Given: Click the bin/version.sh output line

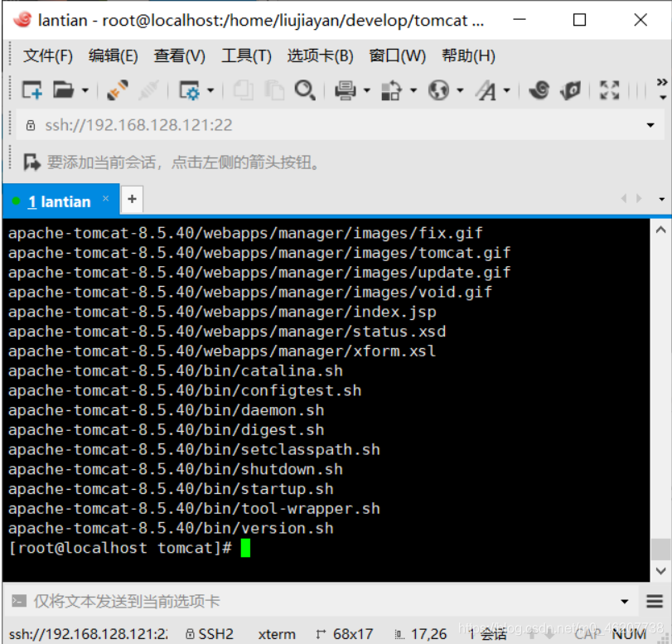Looking at the screenshot, I should pos(171,528).
